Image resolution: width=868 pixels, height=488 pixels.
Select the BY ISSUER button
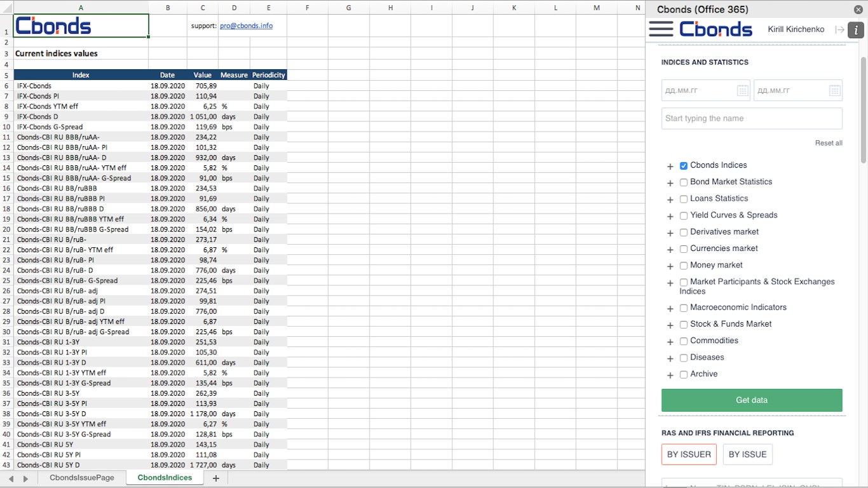(x=689, y=454)
